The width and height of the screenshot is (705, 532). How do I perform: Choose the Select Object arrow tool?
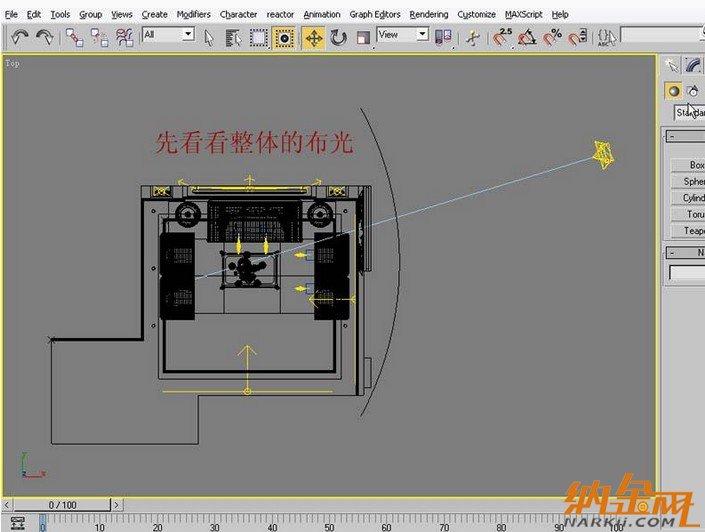(210, 37)
